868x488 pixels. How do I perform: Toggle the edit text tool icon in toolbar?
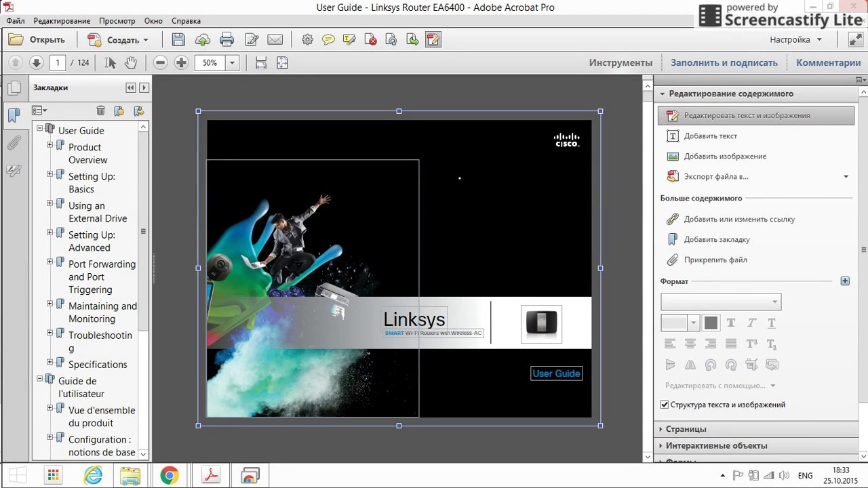pos(433,40)
